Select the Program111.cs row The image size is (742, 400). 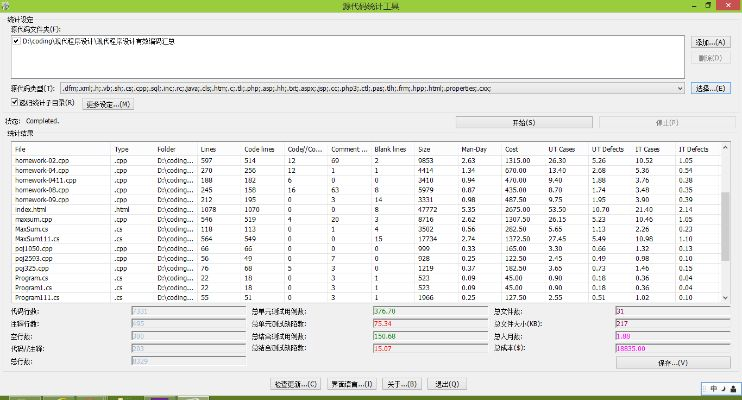click(366, 298)
